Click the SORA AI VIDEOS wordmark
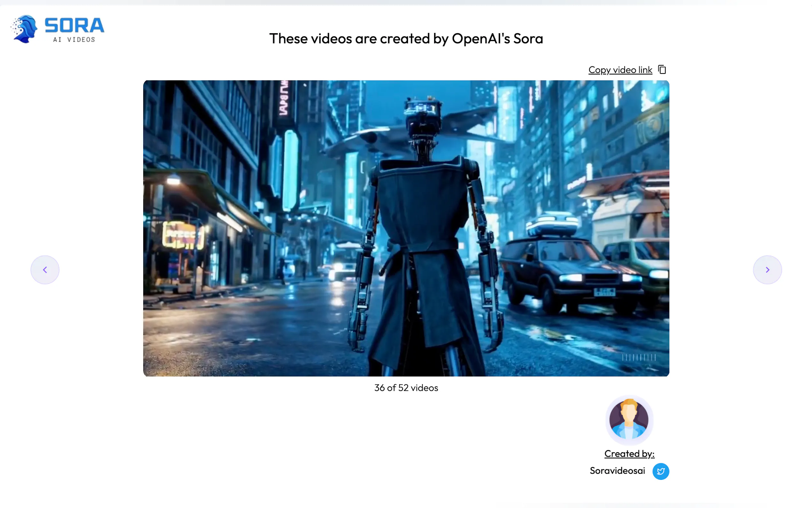 [x=74, y=29]
